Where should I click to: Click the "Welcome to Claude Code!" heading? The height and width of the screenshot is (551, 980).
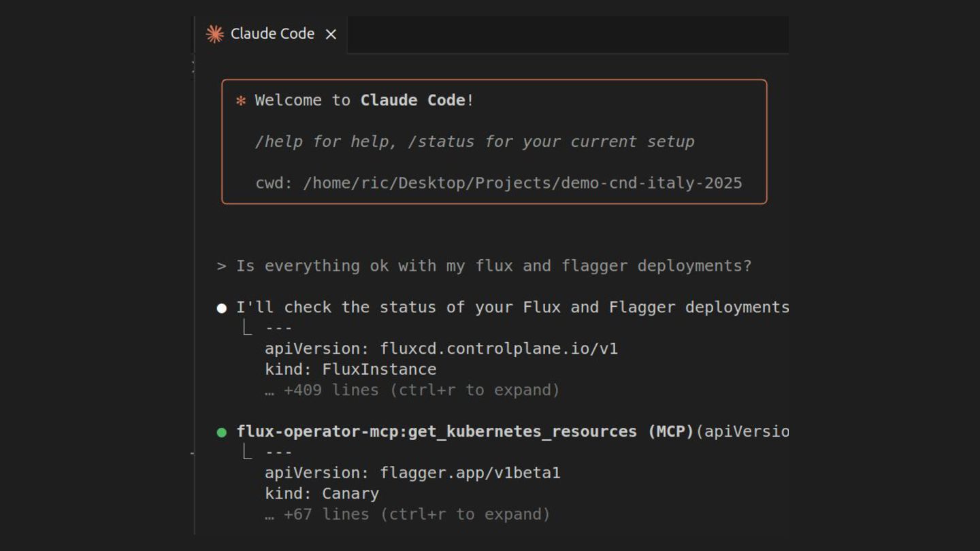pos(364,101)
